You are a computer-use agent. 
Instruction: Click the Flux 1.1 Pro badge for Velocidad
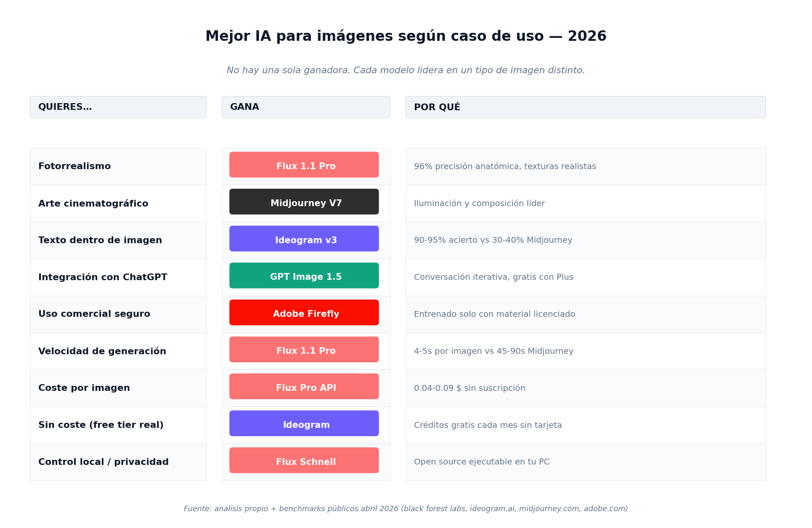(x=304, y=349)
